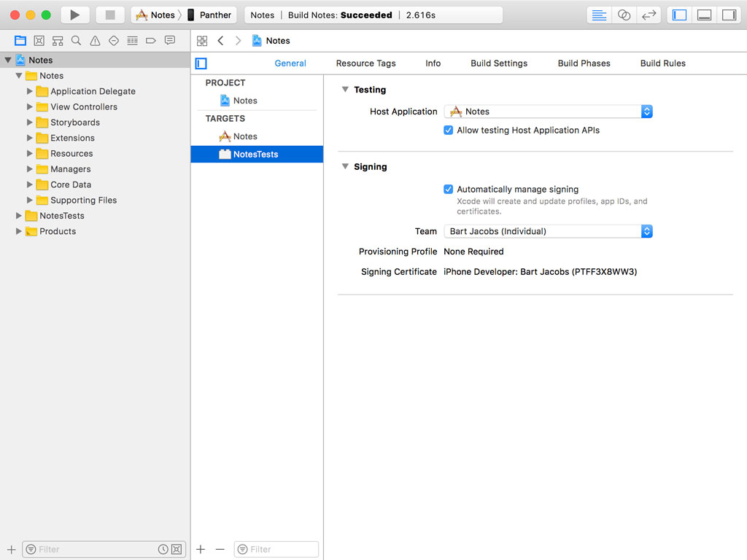Collapse the Notes group folder
Screen dimensions: 747x560
click(18, 76)
